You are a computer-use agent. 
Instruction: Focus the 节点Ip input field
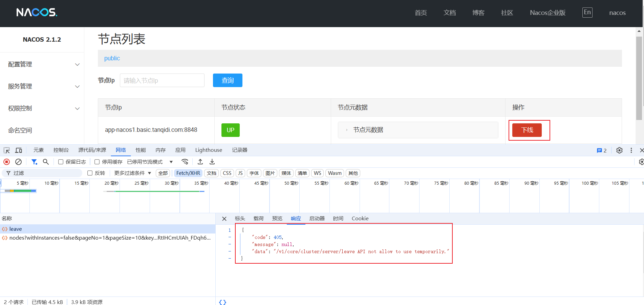coord(162,80)
